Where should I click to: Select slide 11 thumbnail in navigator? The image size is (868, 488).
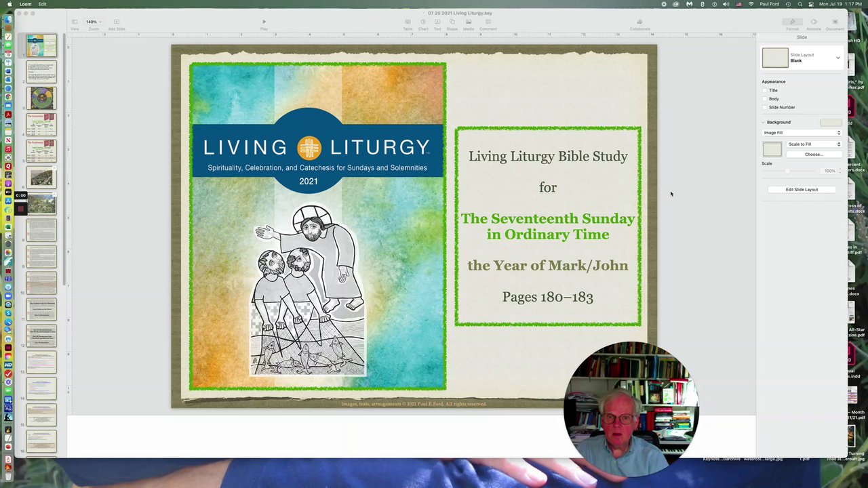click(x=41, y=309)
